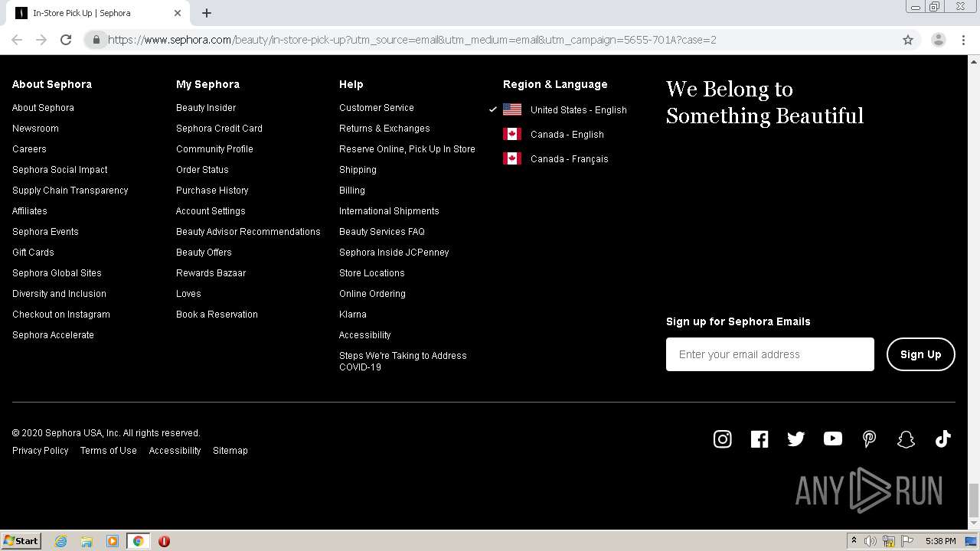Click the email address input field

pyautogui.click(x=769, y=354)
